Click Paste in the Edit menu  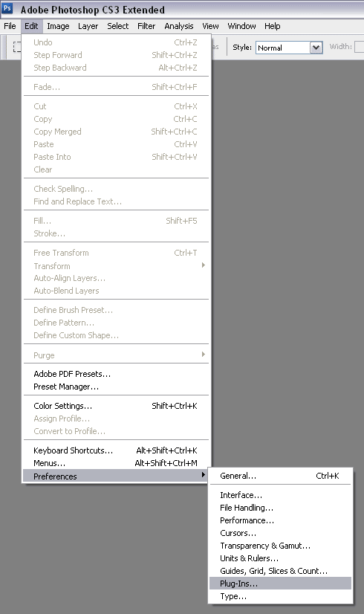click(x=116, y=144)
